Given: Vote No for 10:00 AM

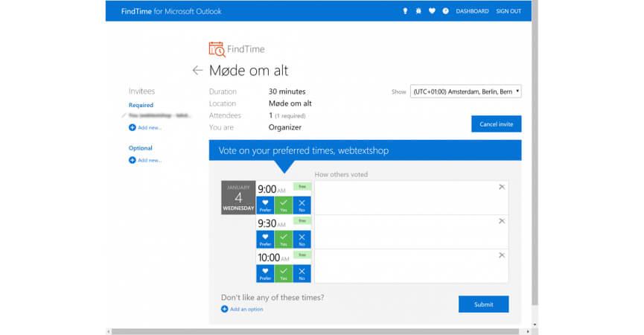Looking at the screenshot, I should click(302, 273).
